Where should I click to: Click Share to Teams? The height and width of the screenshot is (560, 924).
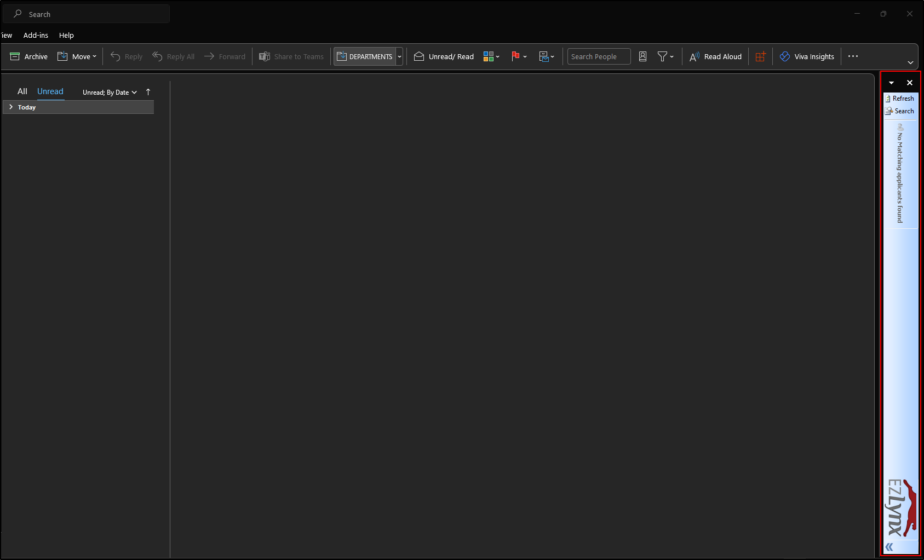(291, 56)
